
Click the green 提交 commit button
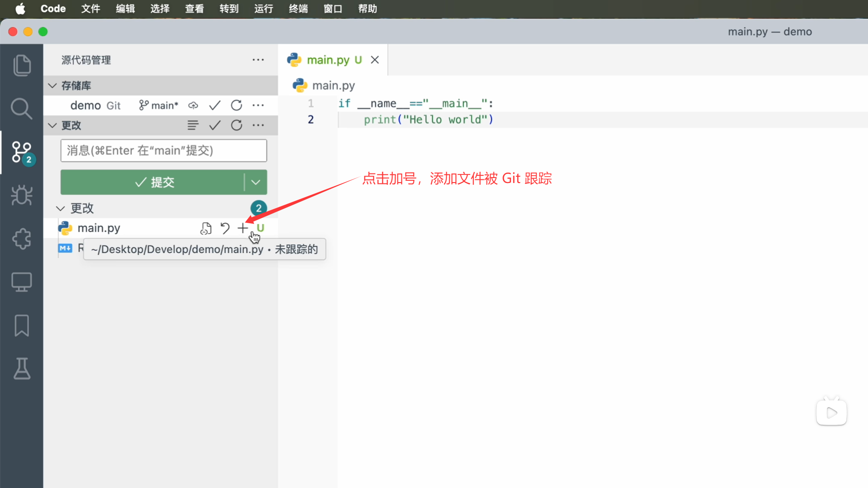coord(154,182)
